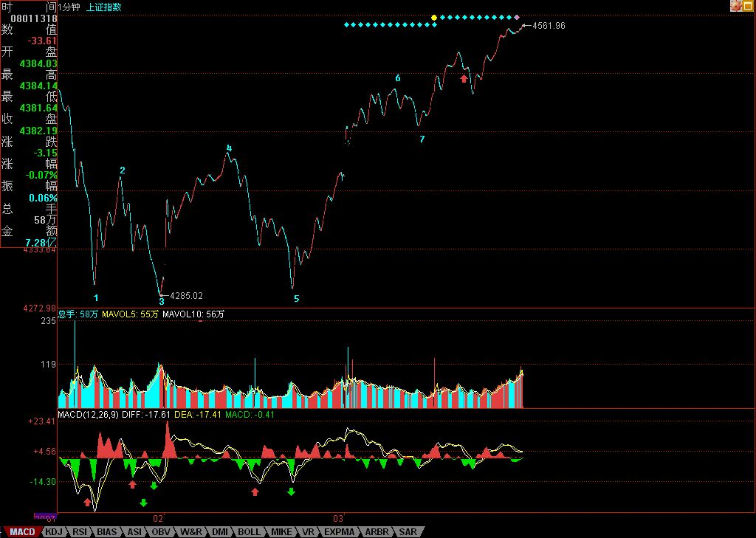This screenshot has width=756, height=538.
Task: Click the purple date label on the time axis
Action: 46,517
